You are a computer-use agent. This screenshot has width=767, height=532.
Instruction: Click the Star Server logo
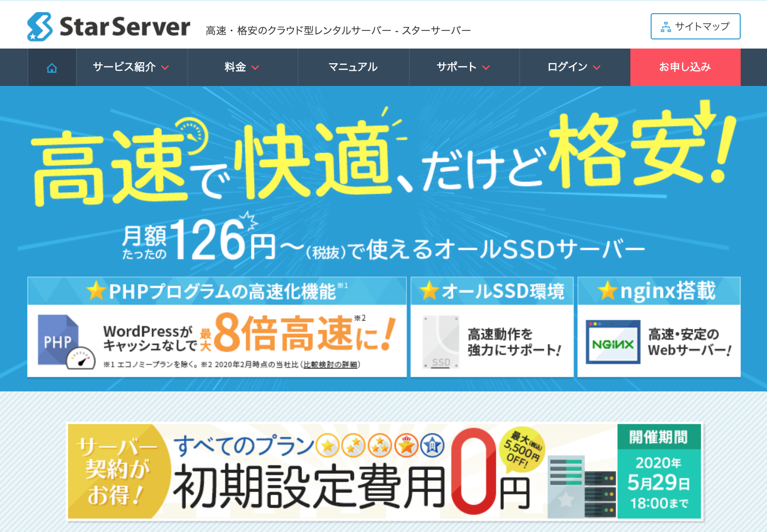coord(109,27)
